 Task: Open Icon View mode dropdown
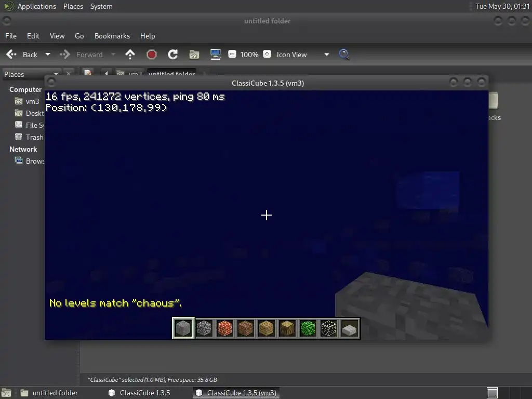(303, 54)
